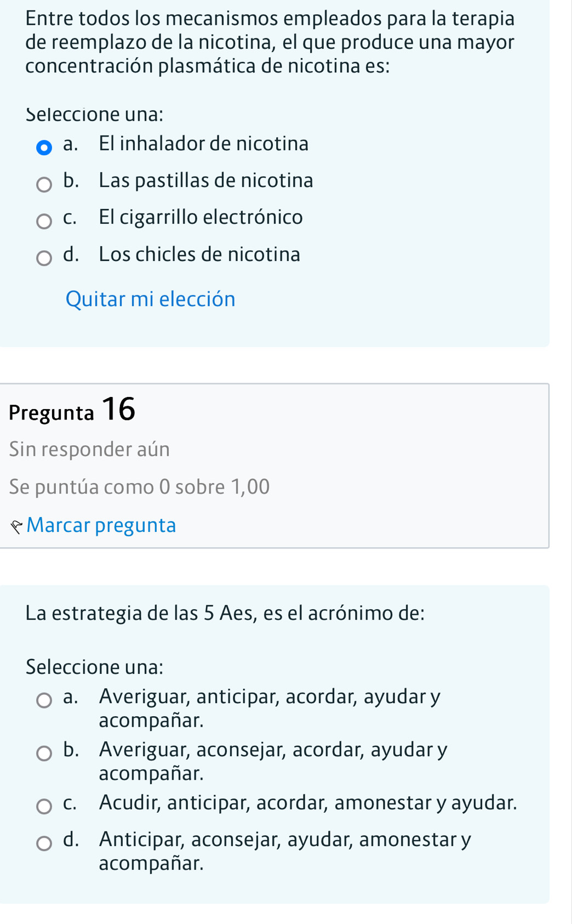Select Averiguar, aconsejar, acordar, ayudar y acompañar

(x=44, y=754)
